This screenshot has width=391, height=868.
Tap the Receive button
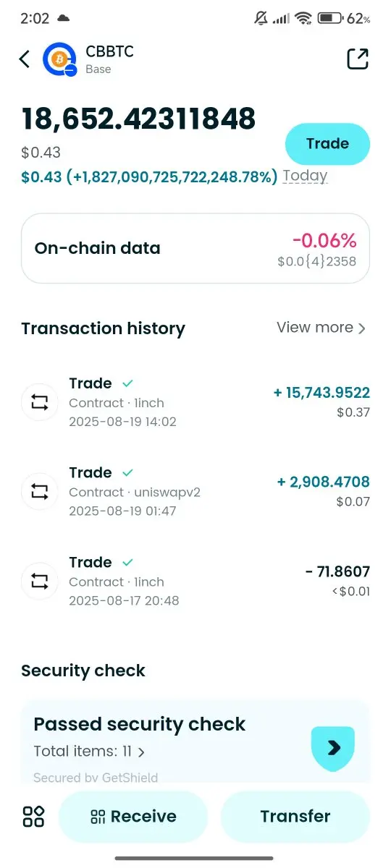click(133, 817)
